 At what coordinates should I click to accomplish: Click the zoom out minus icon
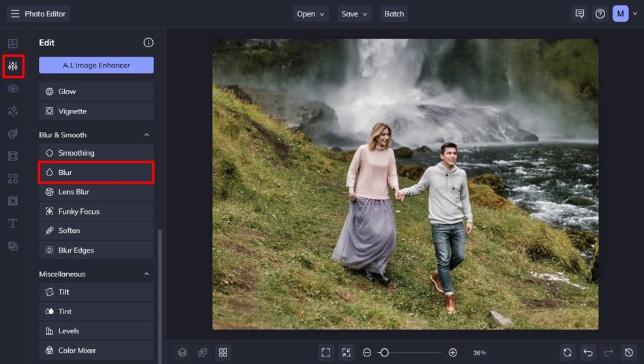click(367, 352)
